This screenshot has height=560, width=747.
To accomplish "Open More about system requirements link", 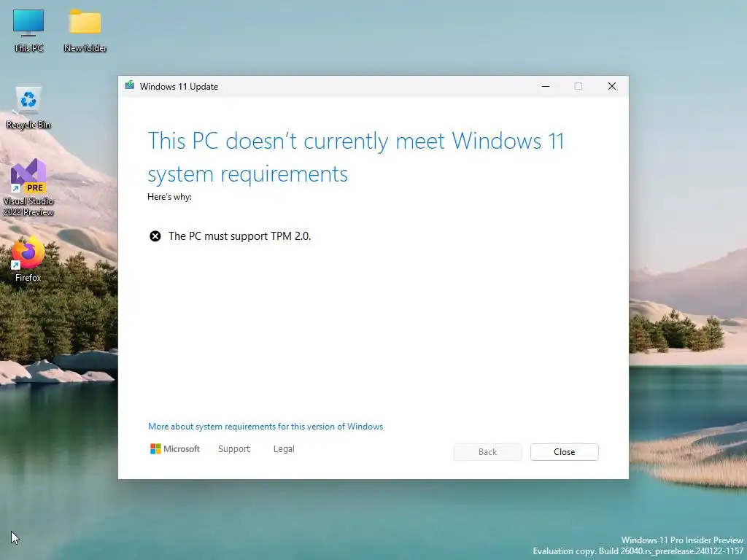I will point(266,427).
